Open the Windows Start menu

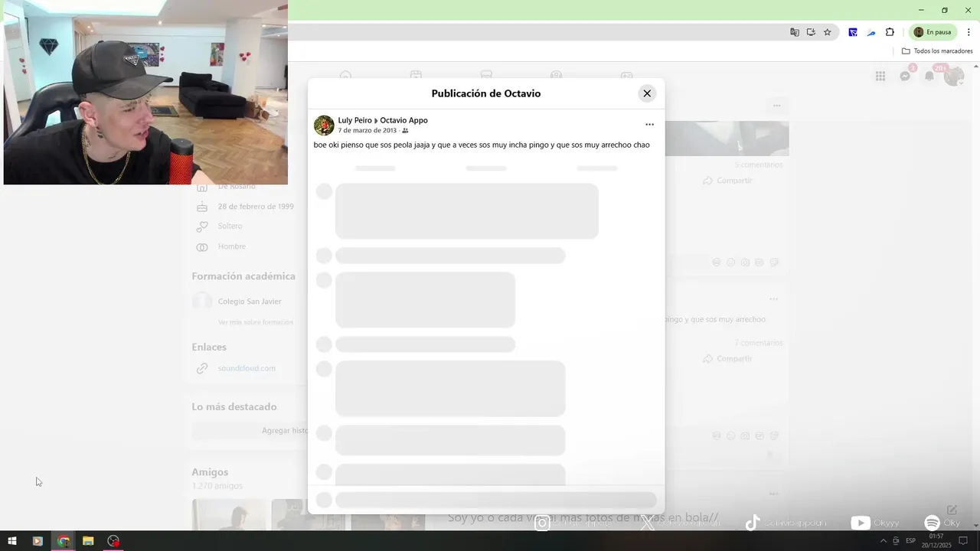(12, 541)
